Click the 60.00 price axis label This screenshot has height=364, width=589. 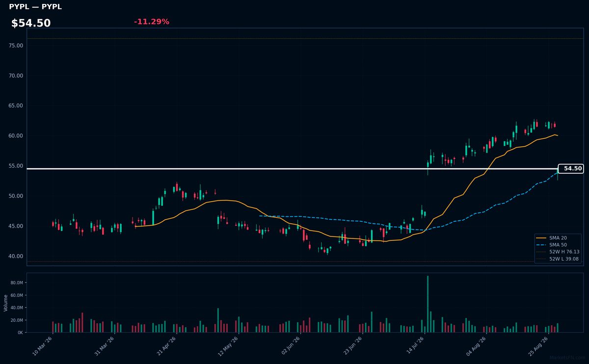(16, 136)
